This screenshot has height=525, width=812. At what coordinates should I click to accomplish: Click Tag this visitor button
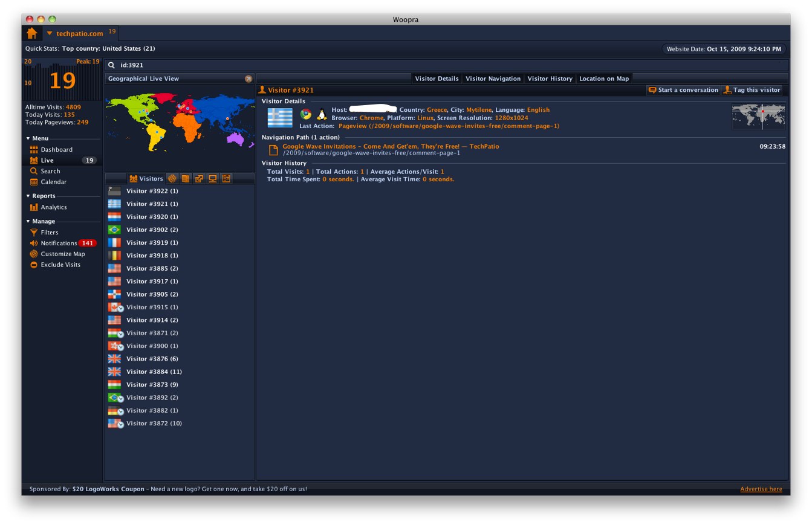(752, 90)
